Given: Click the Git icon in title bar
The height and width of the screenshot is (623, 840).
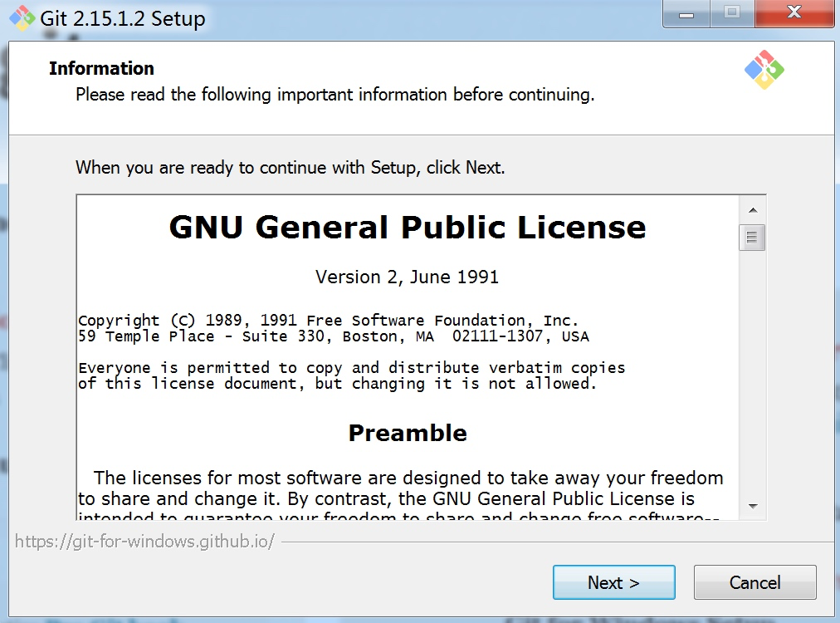Looking at the screenshot, I should pos(22,18).
